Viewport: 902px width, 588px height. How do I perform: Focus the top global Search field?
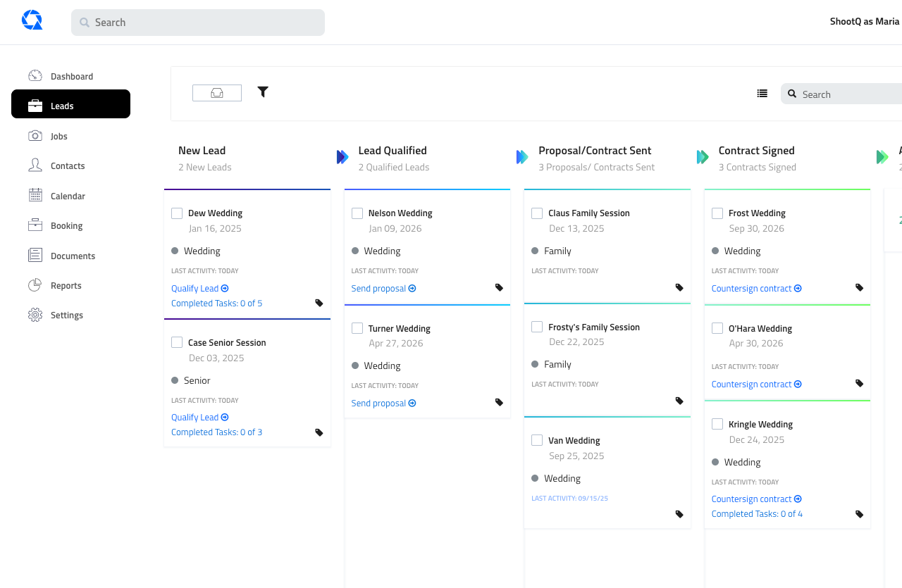tap(198, 23)
